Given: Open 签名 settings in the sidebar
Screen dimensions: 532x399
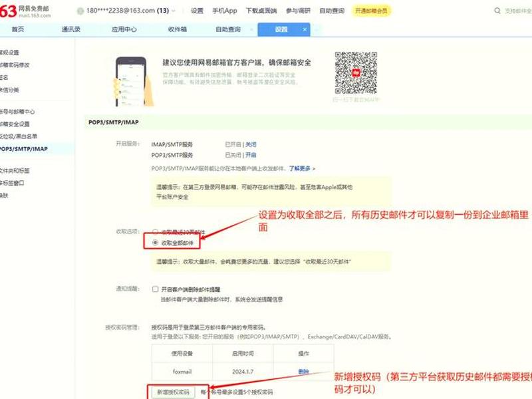Looking at the screenshot, I should tap(4, 78).
